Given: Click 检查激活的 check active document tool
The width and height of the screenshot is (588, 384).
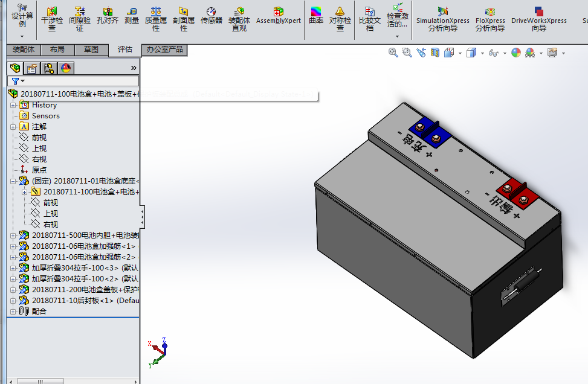Looking at the screenshot, I should 398,16.
